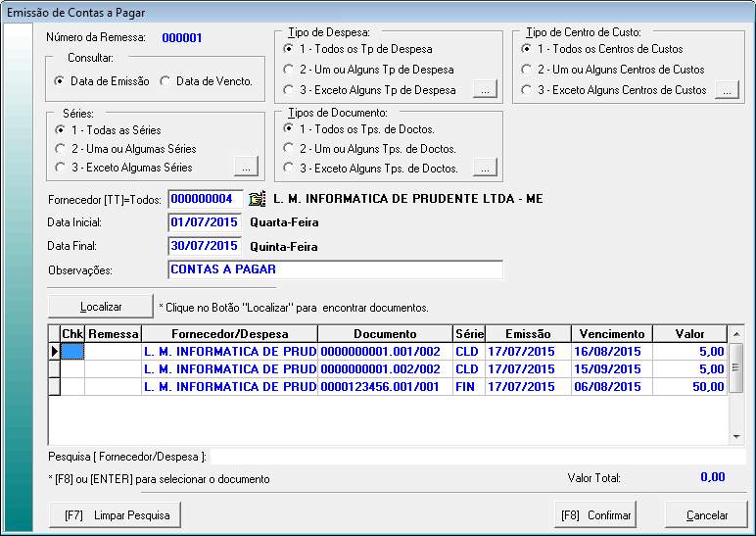Viewport: 756px width, 536px height.
Task: Select the row with document 0000123456.001/001
Action: pos(384,387)
